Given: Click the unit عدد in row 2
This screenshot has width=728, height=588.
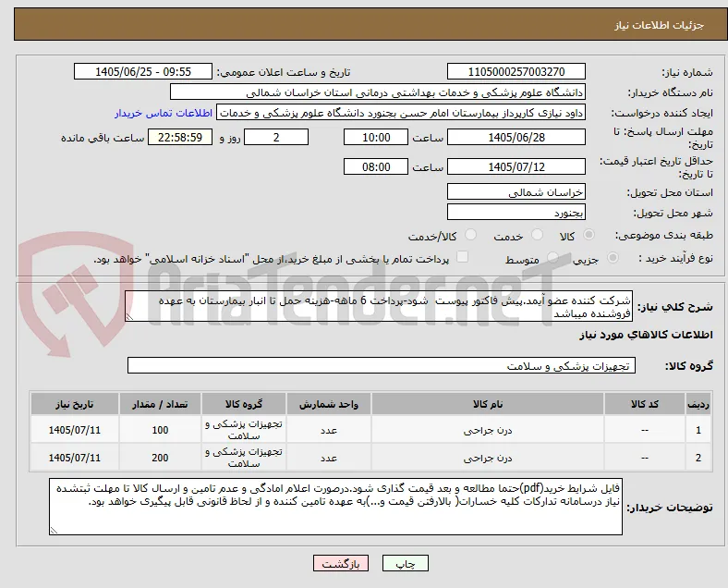Looking at the screenshot, I should pyautogui.click(x=329, y=458).
